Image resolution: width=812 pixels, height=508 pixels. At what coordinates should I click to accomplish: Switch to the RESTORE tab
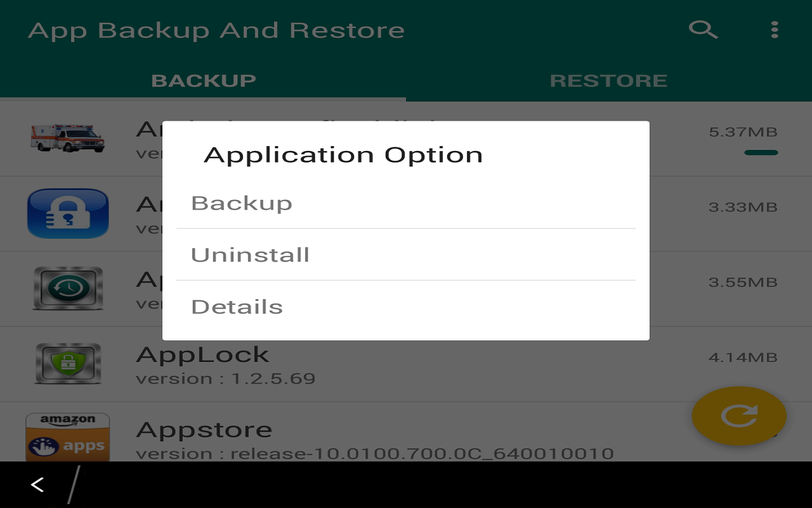(608, 80)
